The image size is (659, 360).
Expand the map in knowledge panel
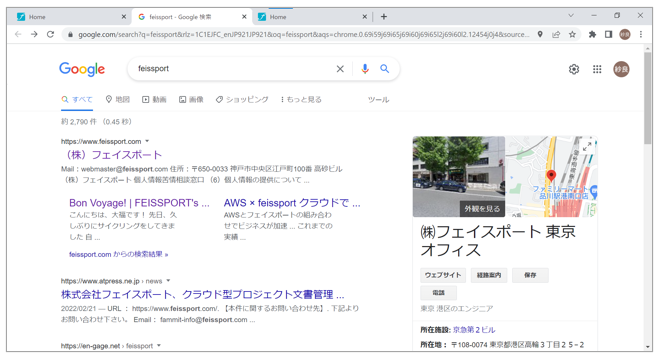click(587, 146)
